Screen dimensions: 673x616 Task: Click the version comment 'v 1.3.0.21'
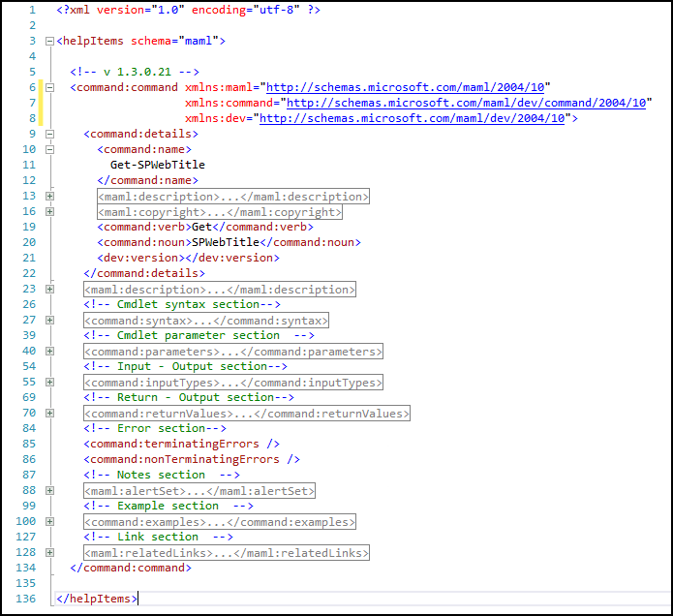click(135, 72)
